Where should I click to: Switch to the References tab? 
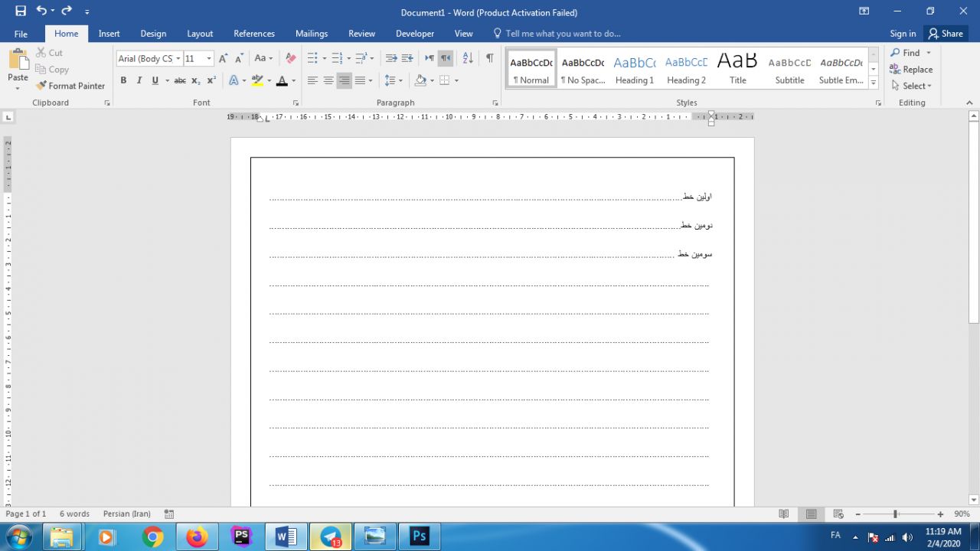[x=254, y=34]
